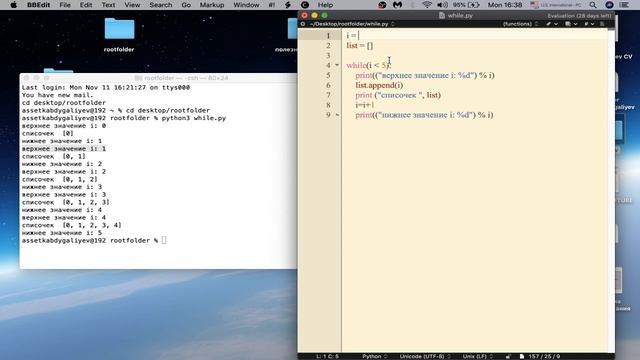Click the print "списочек" code line
The height and width of the screenshot is (360, 640).
coord(398,95)
